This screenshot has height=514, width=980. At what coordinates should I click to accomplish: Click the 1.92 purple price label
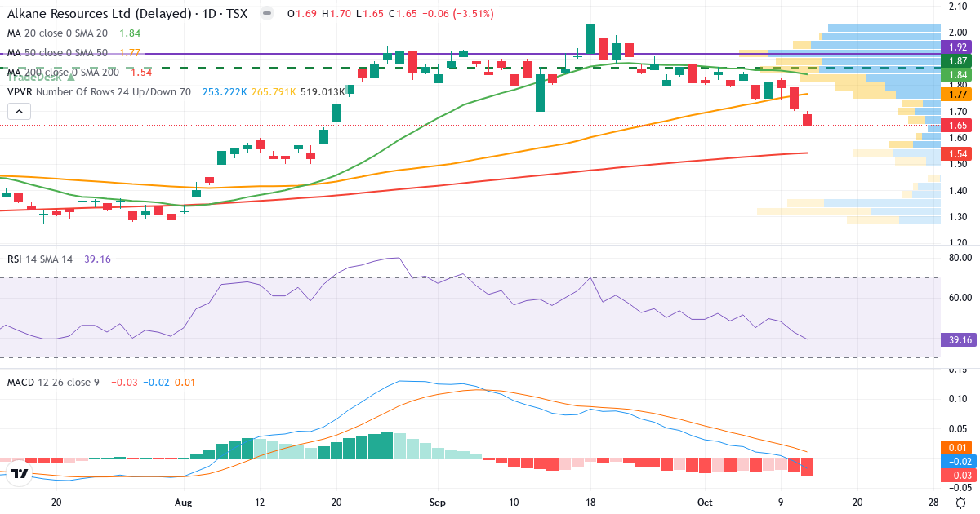[x=958, y=47]
